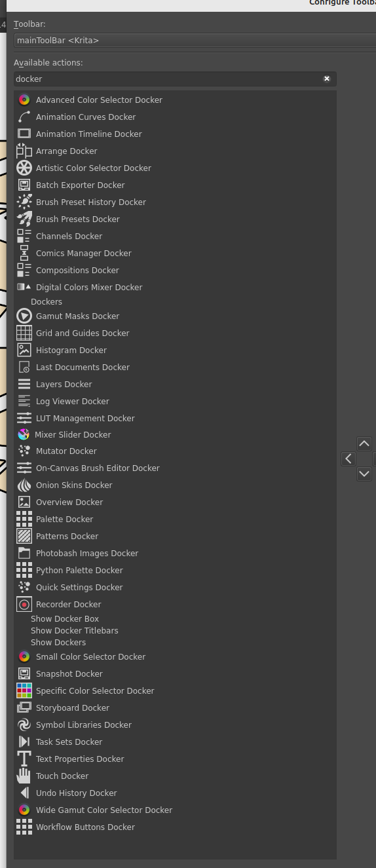The image size is (376, 868).
Task: Clear the docker search text
Action: [327, 79]
